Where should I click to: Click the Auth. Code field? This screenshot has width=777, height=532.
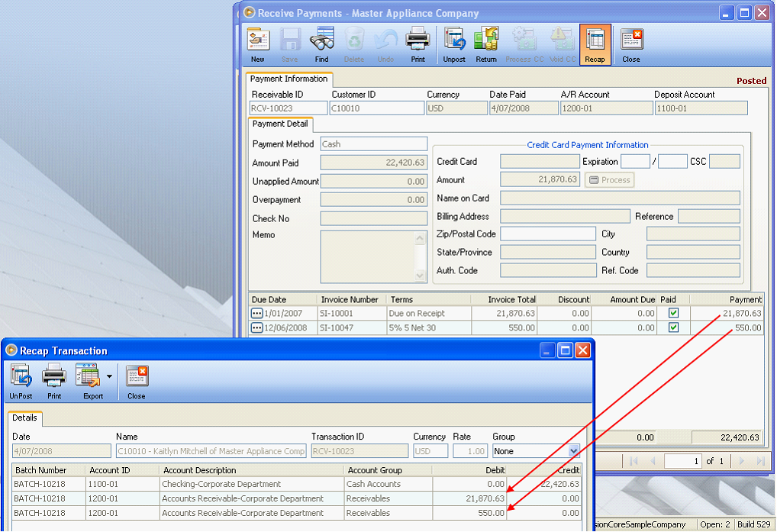tap(548, 270)
